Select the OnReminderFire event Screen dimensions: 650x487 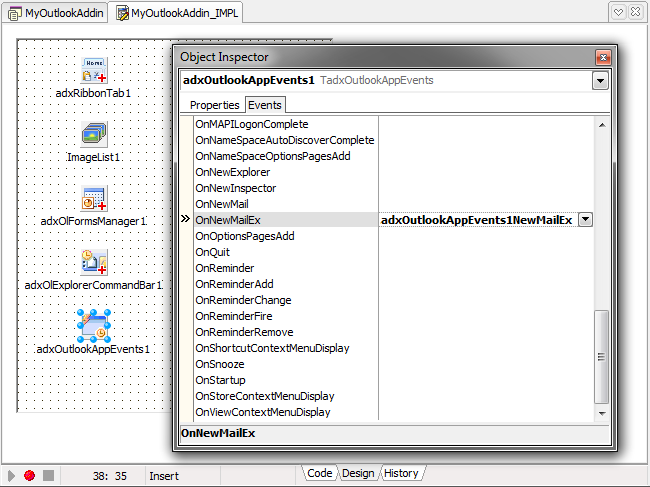coord(234,316)
